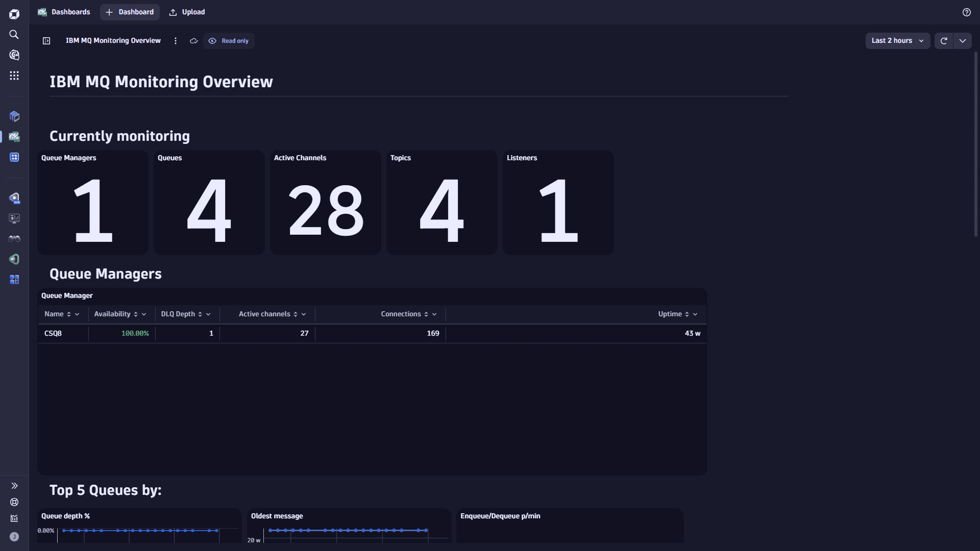Open the three-dot dashboard options menu
The height and width of the screenshot is (551, 980).
click(176, 41)
